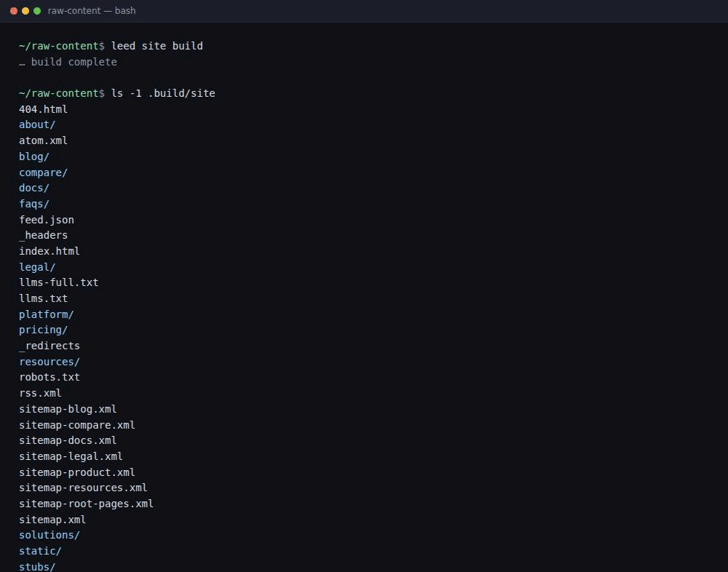Select the _redirects file entry
The height and width of the screenshot is (572, 728).
(50, 346)
